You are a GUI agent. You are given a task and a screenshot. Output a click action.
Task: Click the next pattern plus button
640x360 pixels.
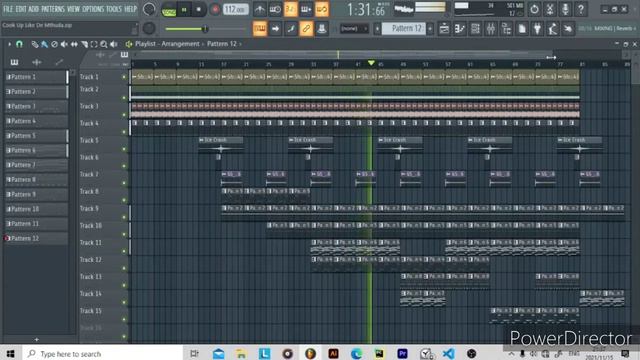(x=430, y=29)
